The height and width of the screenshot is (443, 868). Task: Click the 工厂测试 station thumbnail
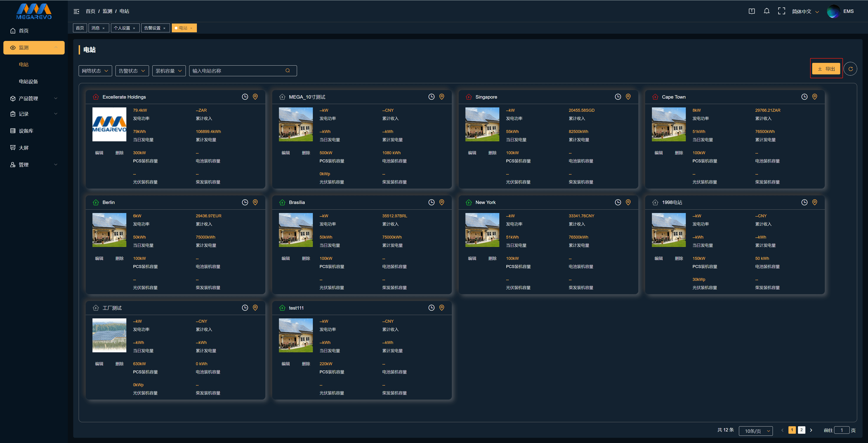click(109, 335)
